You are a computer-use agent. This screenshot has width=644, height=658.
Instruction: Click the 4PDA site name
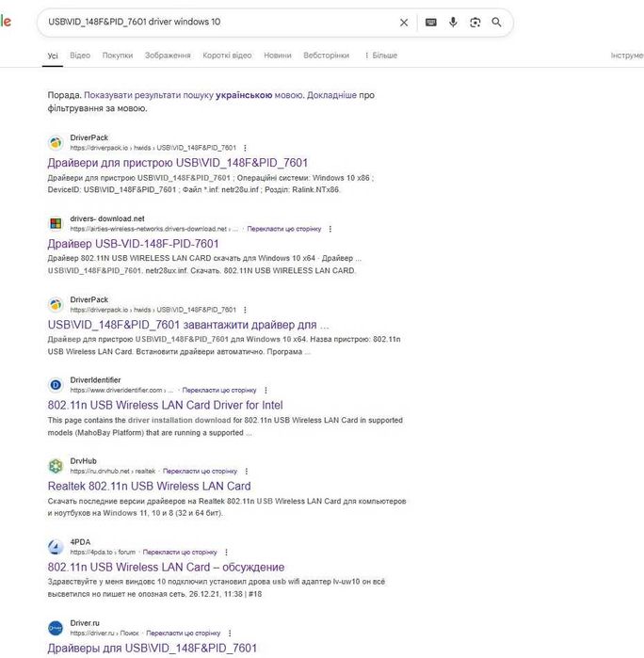pyautogui.click(x=80, y=542)
